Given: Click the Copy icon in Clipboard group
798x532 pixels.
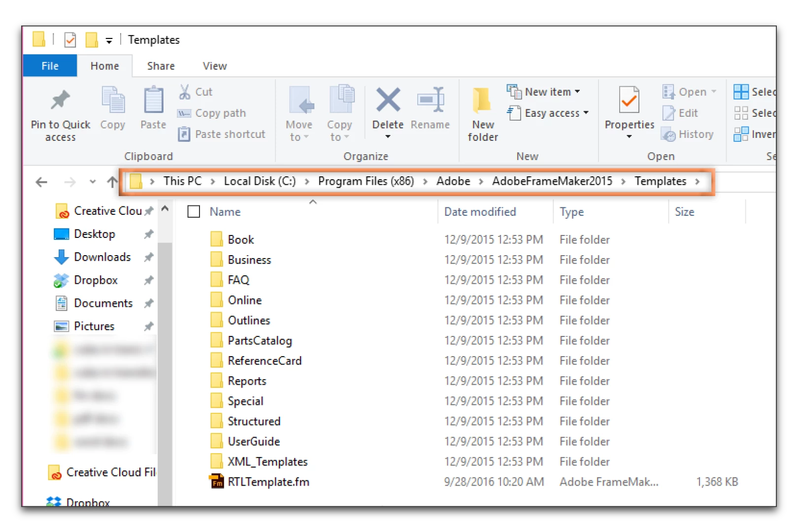Looking at the screenshot, I should 113,100.
